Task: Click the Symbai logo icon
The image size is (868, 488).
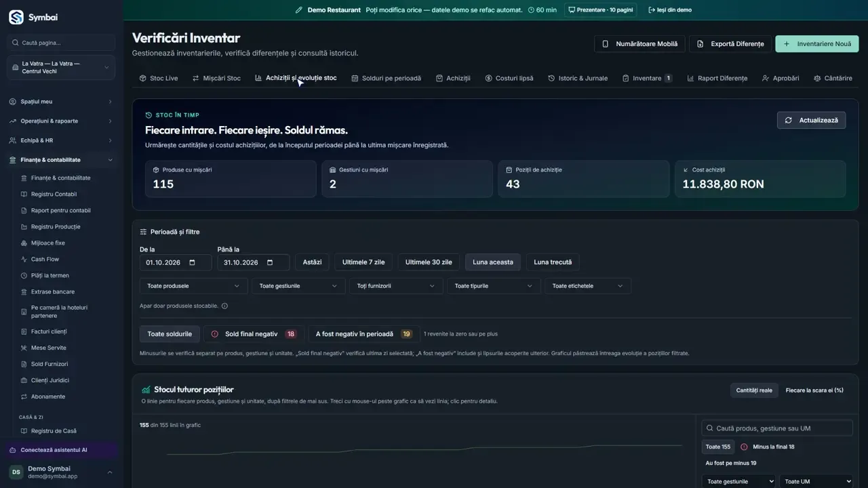Action: [x=16, y=17]
